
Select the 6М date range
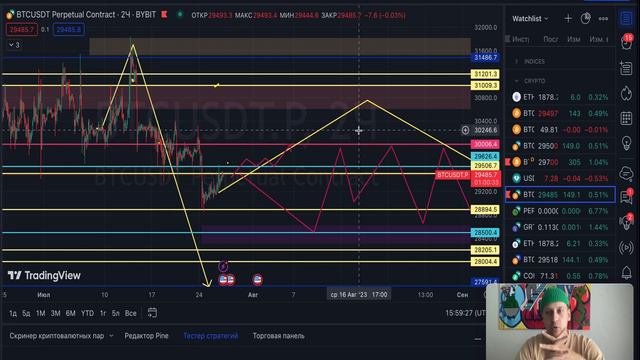pos(71,313)
